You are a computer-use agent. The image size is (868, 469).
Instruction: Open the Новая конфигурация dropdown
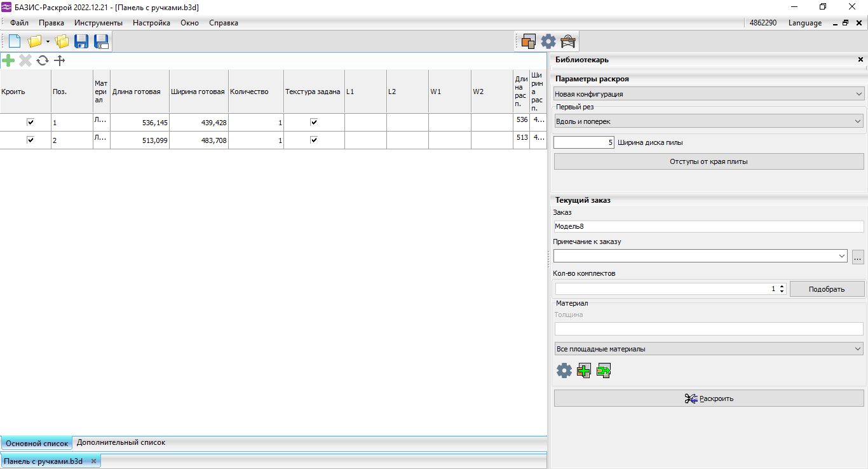pos(709,94)
